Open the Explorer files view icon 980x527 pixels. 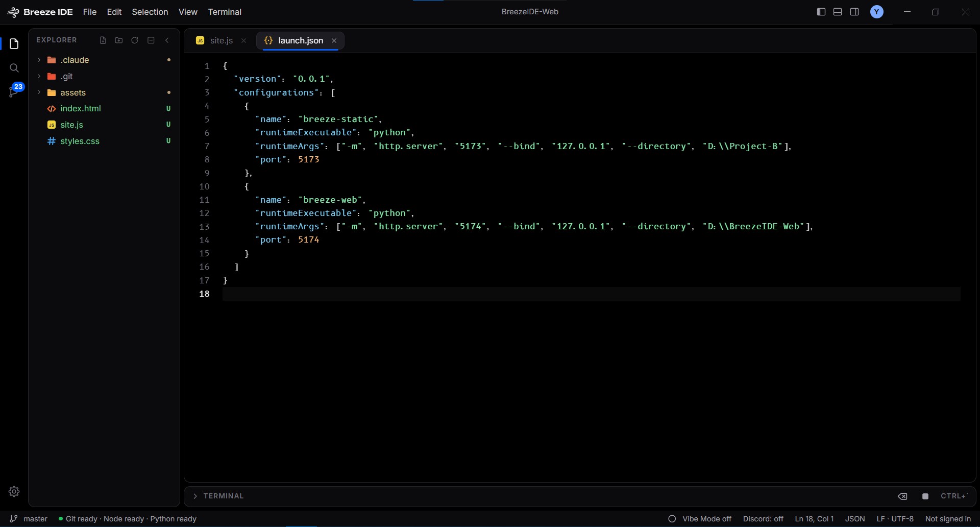(14, 44)
